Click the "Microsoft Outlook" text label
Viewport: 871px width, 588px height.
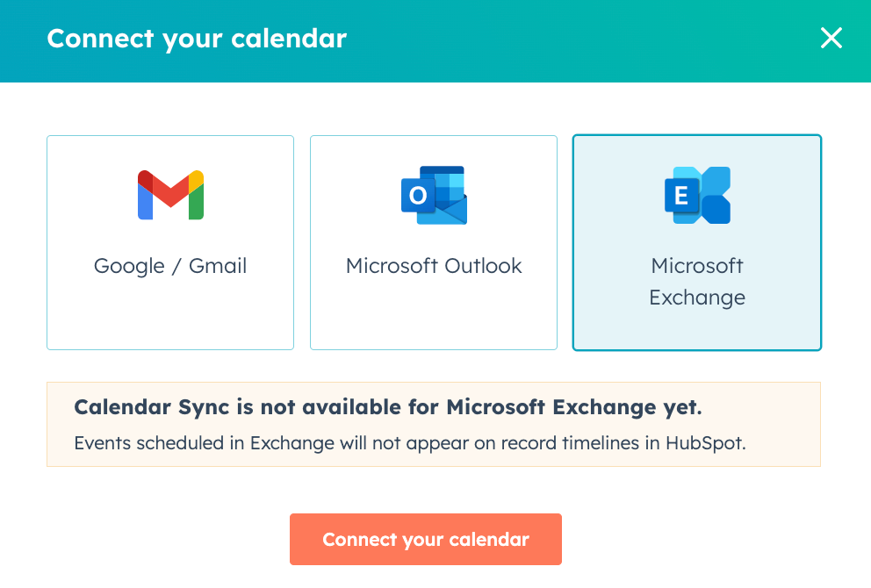click(434, 266)
